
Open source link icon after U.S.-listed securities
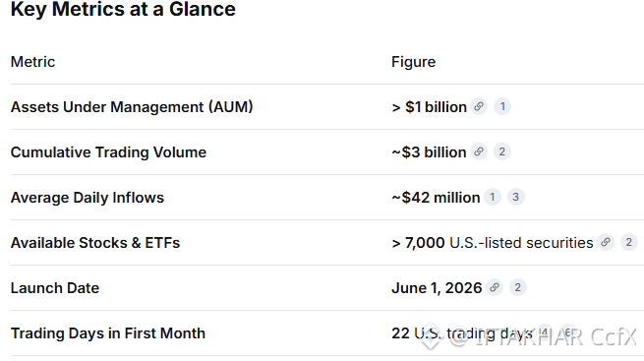(606, 242)
